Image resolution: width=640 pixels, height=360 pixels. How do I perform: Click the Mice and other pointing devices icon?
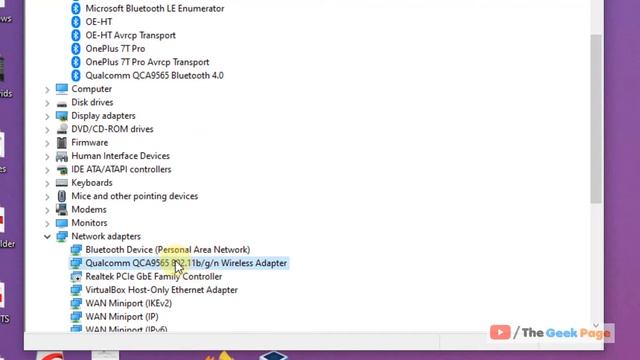click(x=62, y=196)
